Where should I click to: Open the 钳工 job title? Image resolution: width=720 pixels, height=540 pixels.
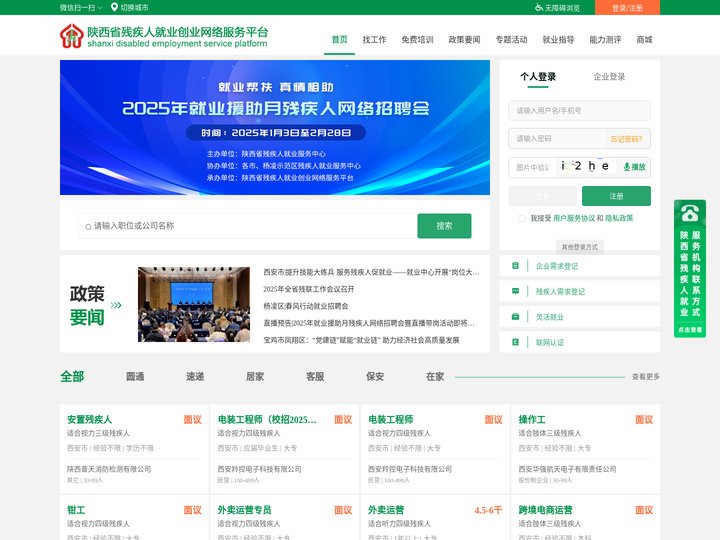pos(76,510)
